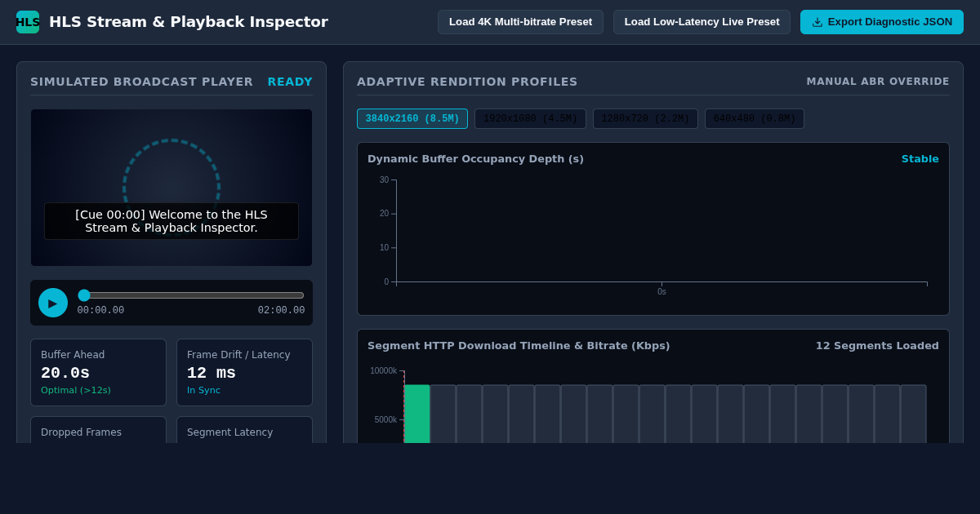The image size is (980, 514).
Task: Click the 00:00.00 elapsed time text
Action: tap(100, 310)
